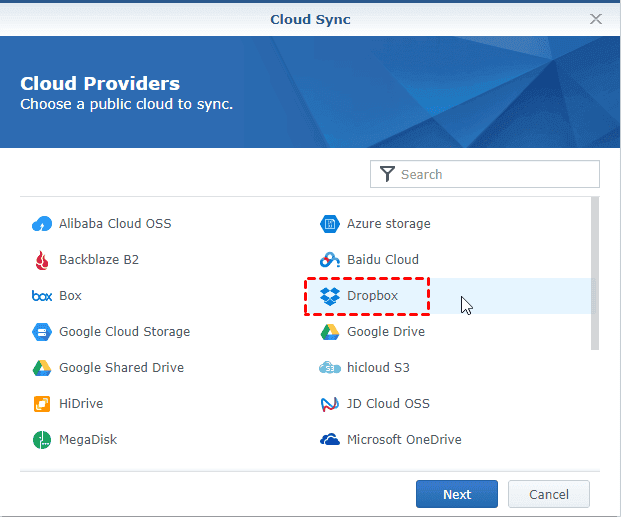Viewport: 621px width, 517px height.
Task: Choose the HiDrive orange icon
Action: [x=42, y=404]
